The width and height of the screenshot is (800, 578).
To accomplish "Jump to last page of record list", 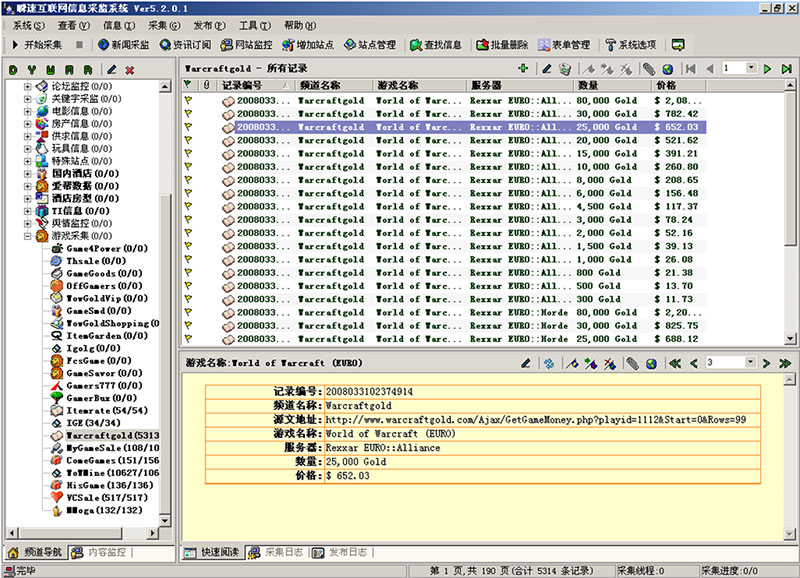I will [786, 68].
